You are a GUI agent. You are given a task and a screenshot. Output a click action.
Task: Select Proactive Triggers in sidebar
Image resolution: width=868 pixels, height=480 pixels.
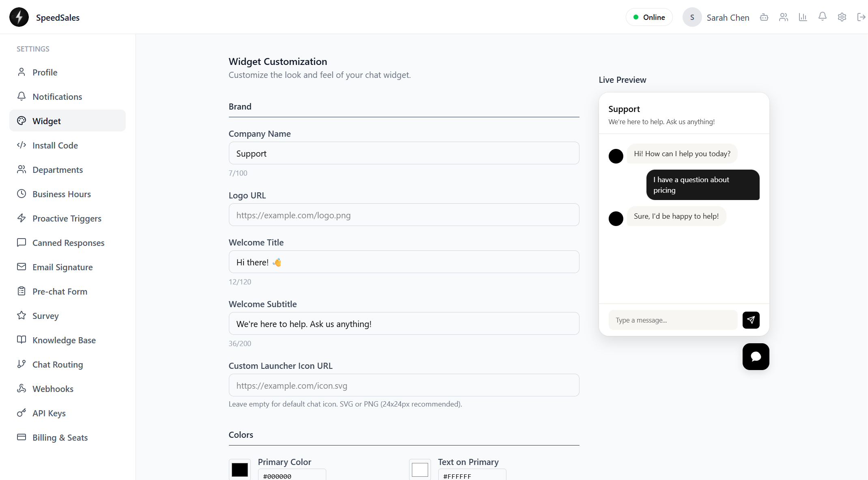tap(67, 218)
